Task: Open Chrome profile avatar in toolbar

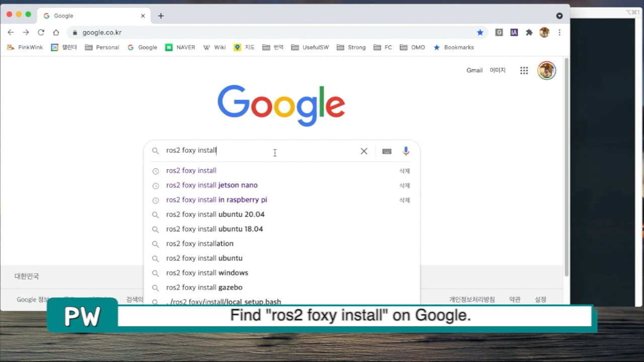Action: pyautogui.click(x=544, y=32)
